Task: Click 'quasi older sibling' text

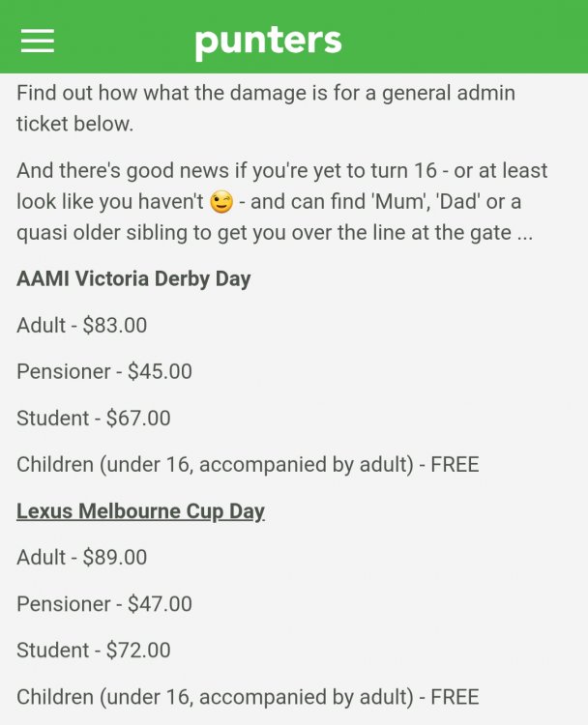Action: click(95, 234)
